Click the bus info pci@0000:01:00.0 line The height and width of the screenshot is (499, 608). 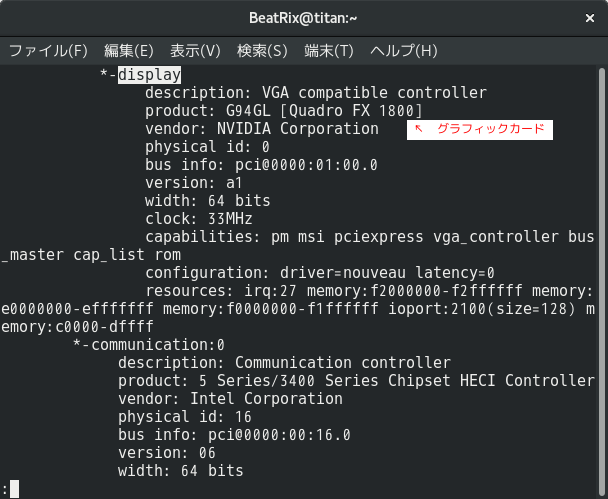(261, 165)
